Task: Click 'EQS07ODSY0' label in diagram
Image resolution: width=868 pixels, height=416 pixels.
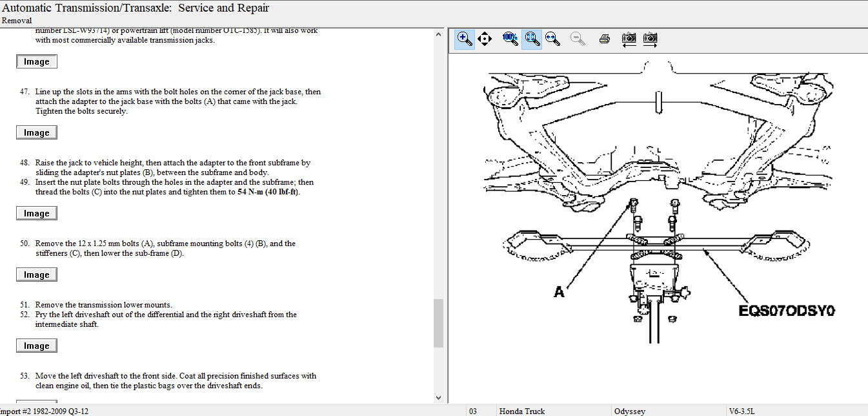Action: point(787,311)
